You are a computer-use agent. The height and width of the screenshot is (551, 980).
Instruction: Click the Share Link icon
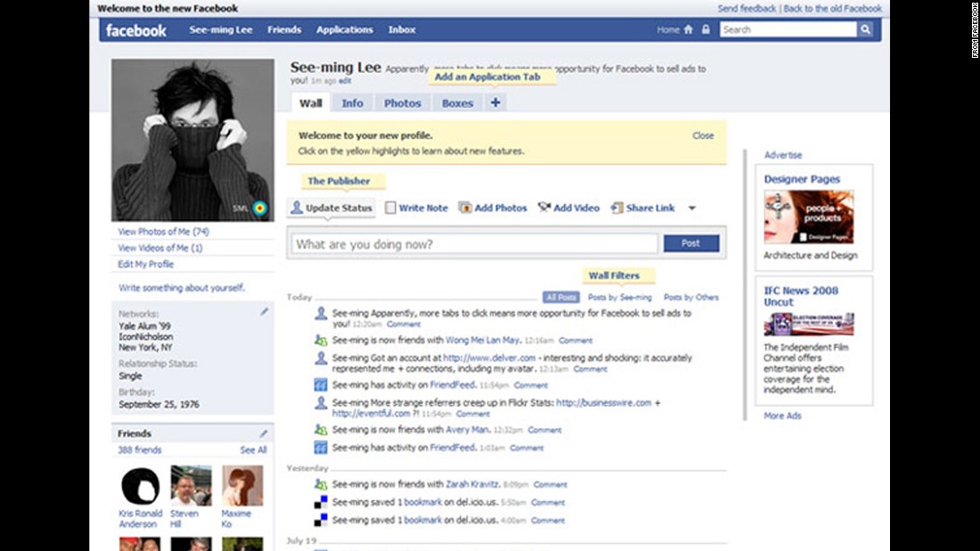tap(616, 207)
